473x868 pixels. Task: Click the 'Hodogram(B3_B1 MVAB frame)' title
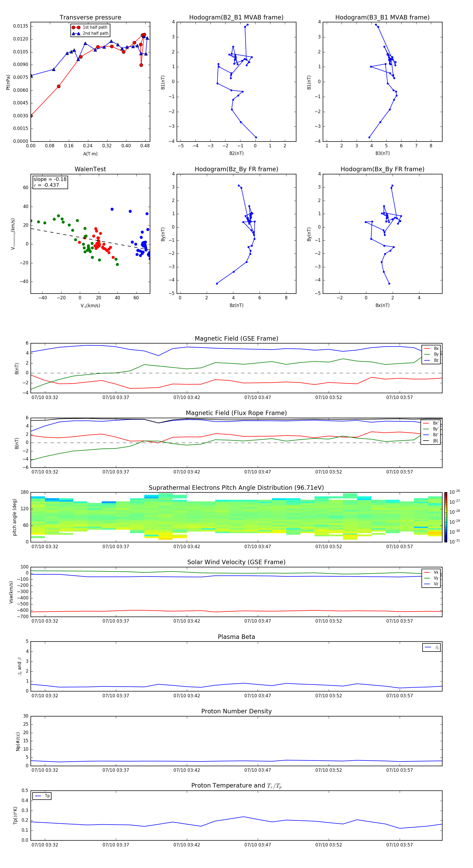[x=382, y=17]
